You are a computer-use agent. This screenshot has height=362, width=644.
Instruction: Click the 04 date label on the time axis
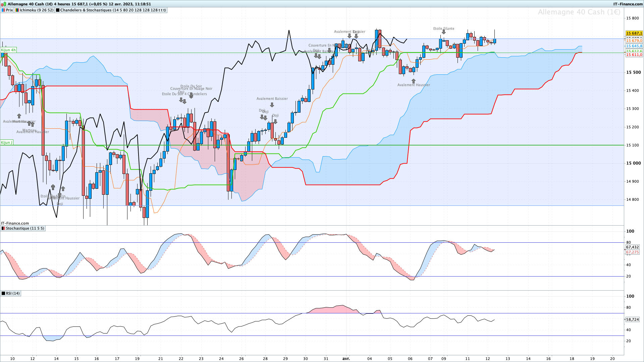[x=370, y=359]
